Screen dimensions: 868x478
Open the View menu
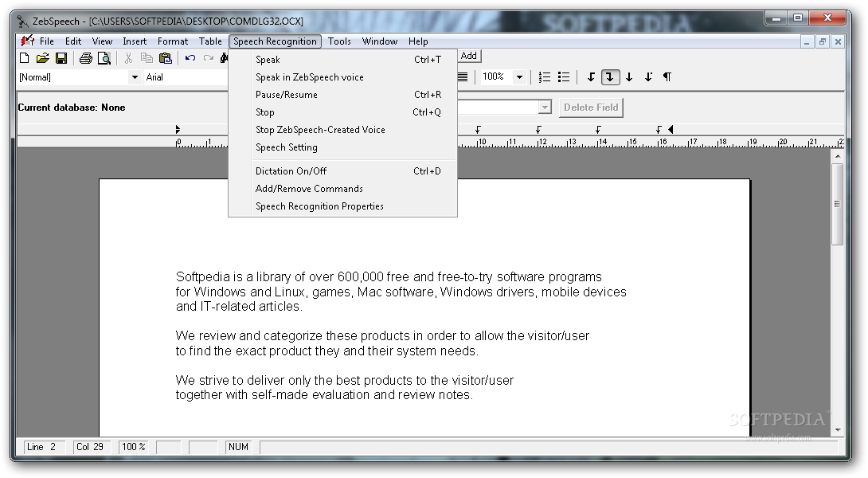102,41
